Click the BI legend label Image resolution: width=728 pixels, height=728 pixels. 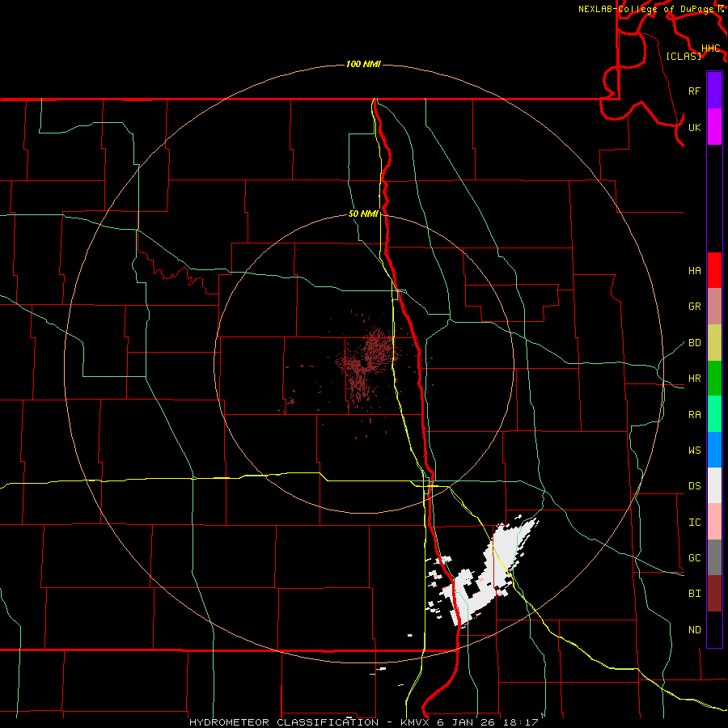[x=694, y=594]
